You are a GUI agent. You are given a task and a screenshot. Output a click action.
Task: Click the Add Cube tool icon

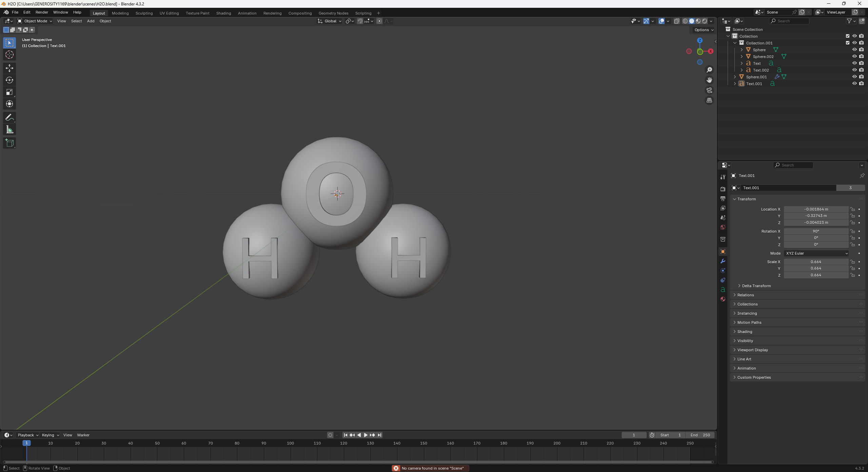coord(9,143)
